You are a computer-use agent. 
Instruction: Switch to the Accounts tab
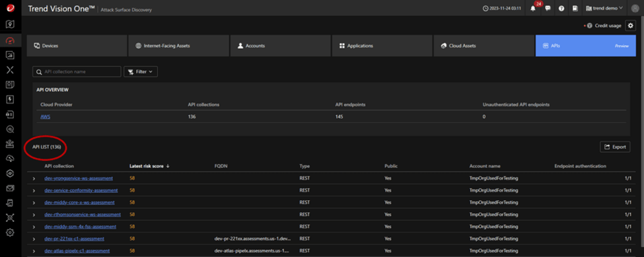click(x=281, y=46)
